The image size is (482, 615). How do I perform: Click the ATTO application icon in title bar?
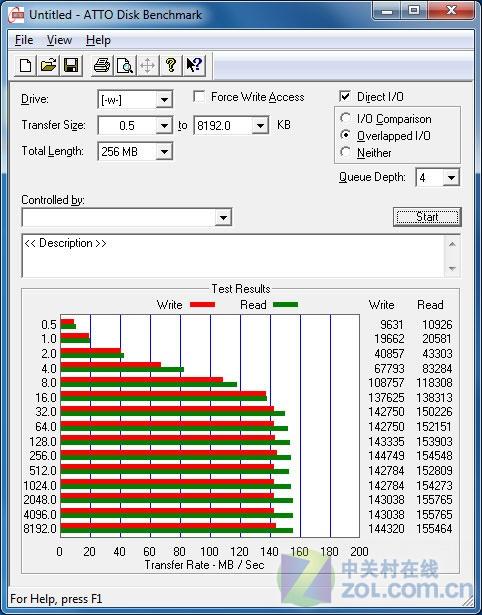coord(16,15)
